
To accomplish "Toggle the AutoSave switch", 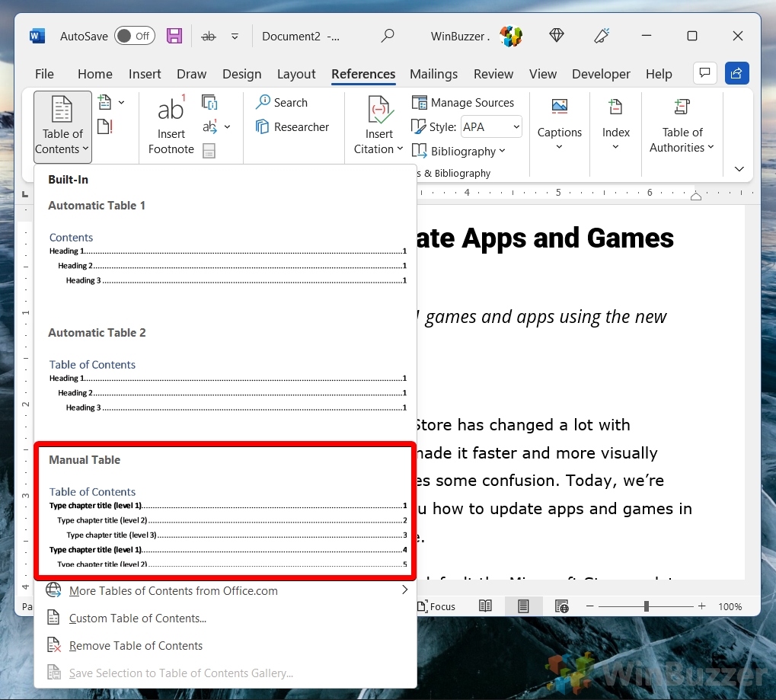I will [x=134, y=36].
